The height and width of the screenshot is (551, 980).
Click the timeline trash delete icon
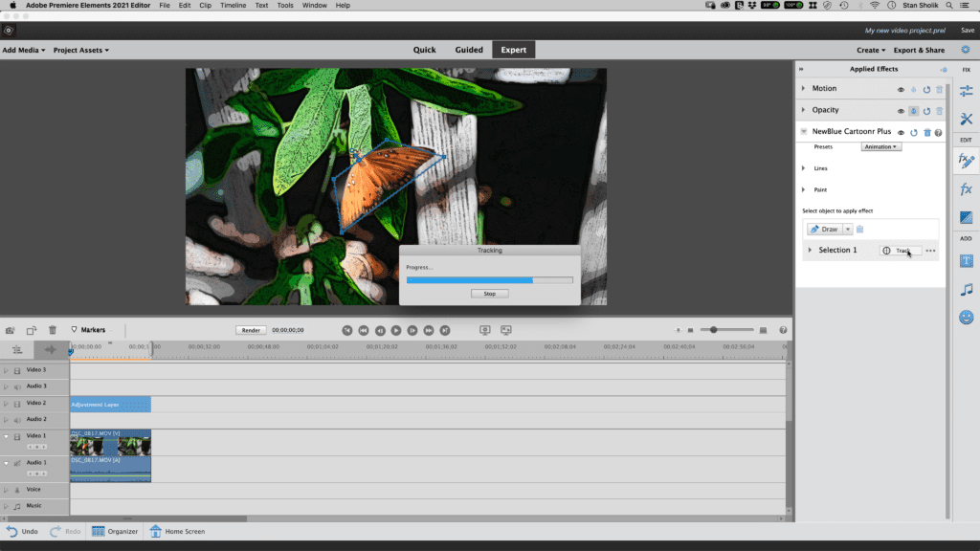pyautogui.click(x=53, y=330)
